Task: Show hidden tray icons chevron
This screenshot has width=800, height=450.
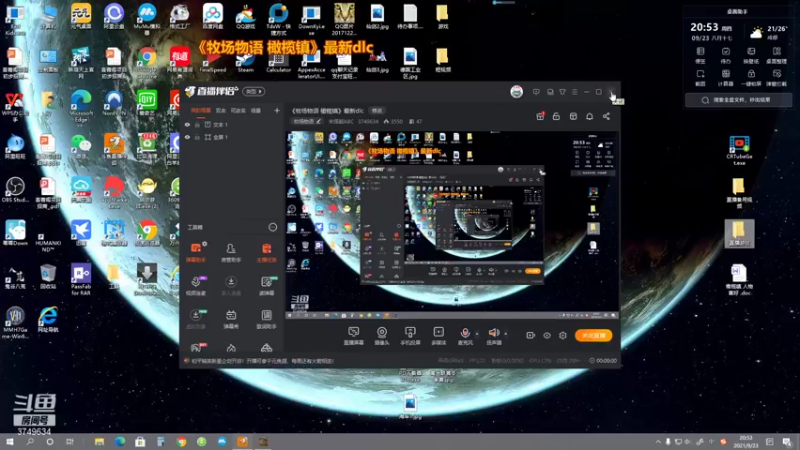Action: tap(658, 442)
